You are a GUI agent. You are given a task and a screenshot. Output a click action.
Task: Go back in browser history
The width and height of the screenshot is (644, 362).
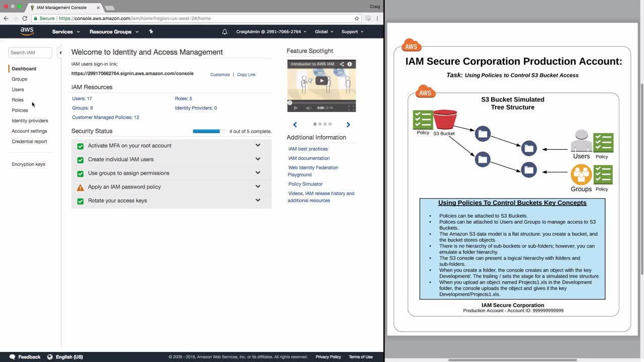[6, 19]
